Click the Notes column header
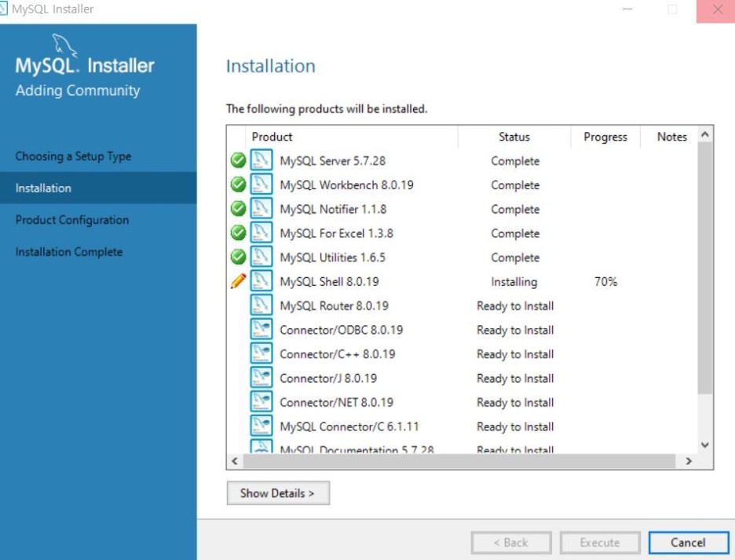The image size is (735, 560). [x=671, y=137]
